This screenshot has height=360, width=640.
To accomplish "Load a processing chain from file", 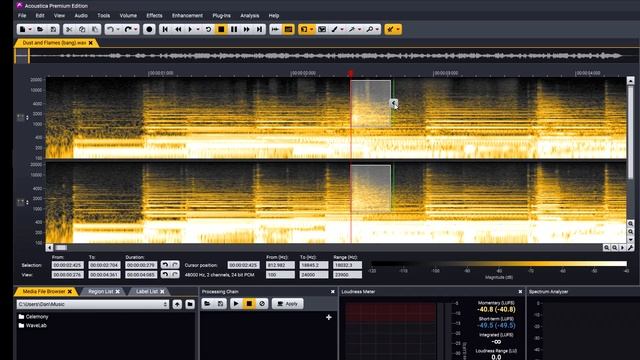I will coord(207,304).
